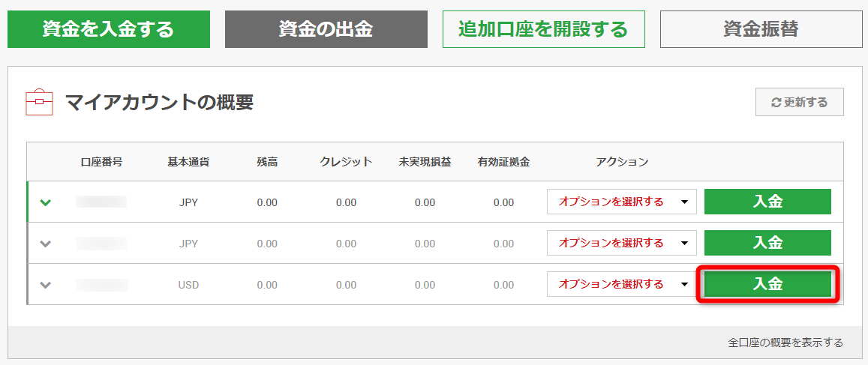Open options dropdown for first JPY account
Image resolution: width=868 pixels, height=365 pixels.
(622, 202)
